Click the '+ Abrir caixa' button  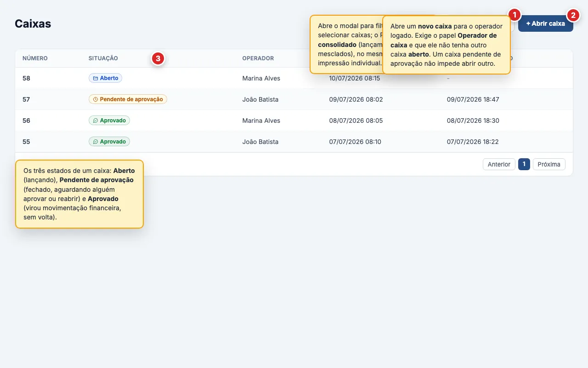point(545,23)
